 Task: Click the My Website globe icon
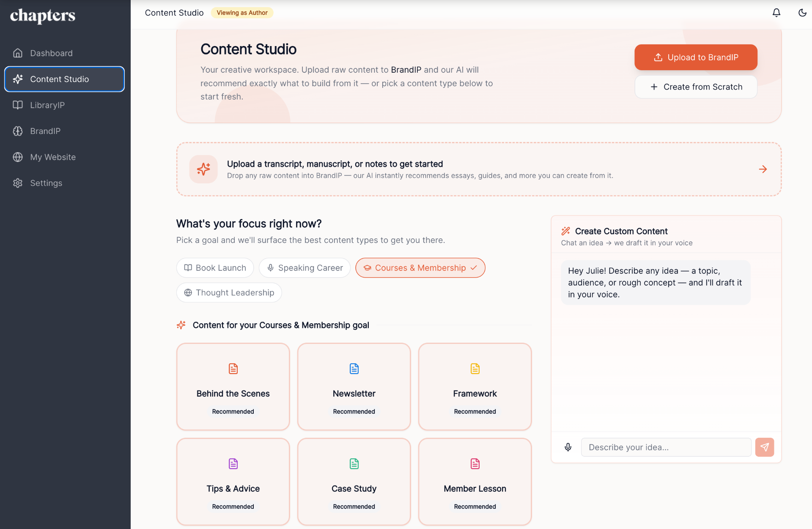(x=17, y=157)
